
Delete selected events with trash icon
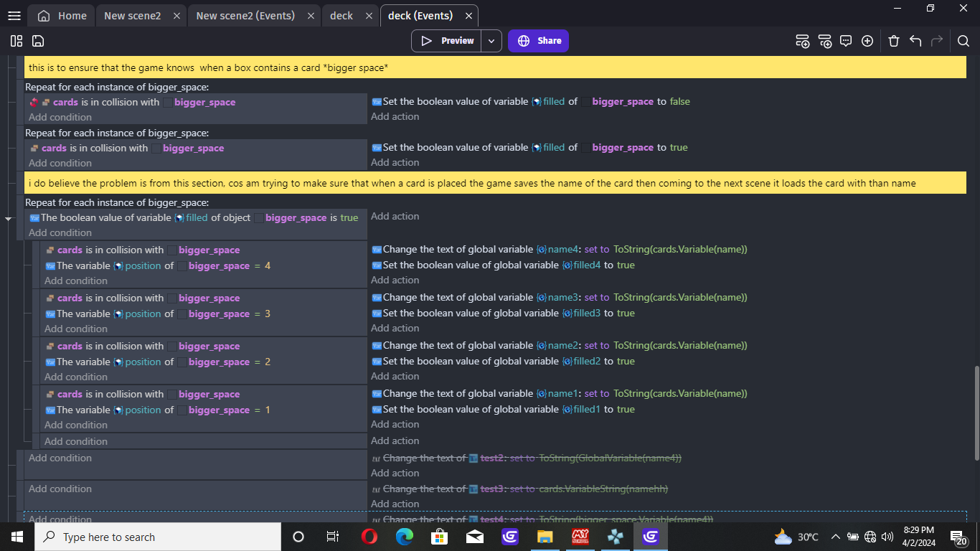coord(894,41)
